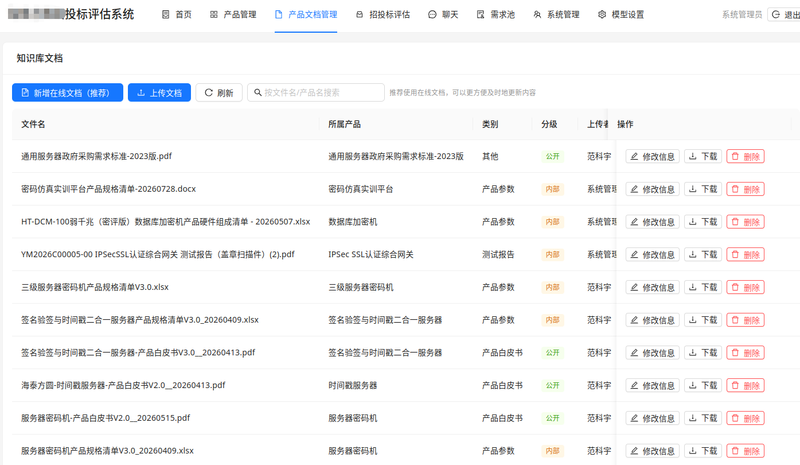This screenshot has height=465, width=800.
Task: Click the 聊天 chat bubble icon
Action: click(432, 15)
